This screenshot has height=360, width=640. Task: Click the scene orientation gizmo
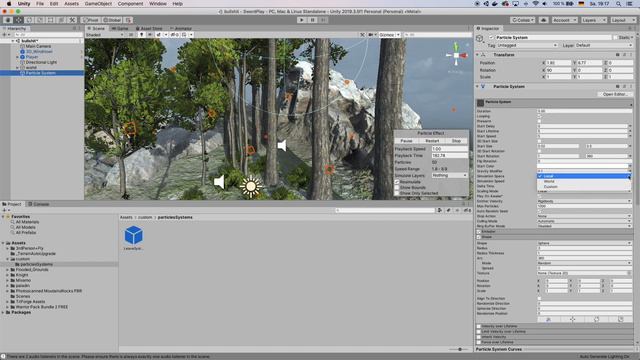pyautogui.click(x=456, y=55)
